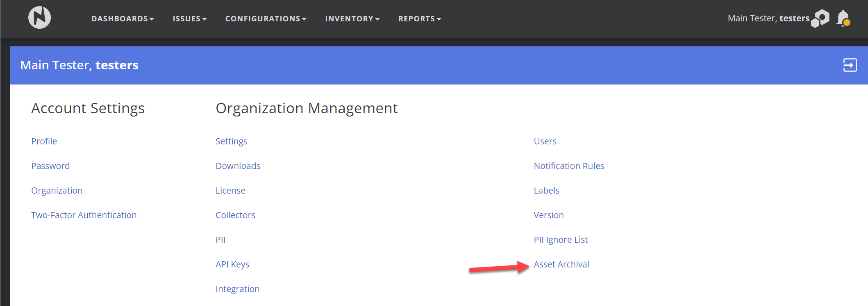Open Notification Rules link
The height and width of the screenshot is (306, 868).
click(x=568, y=166)
